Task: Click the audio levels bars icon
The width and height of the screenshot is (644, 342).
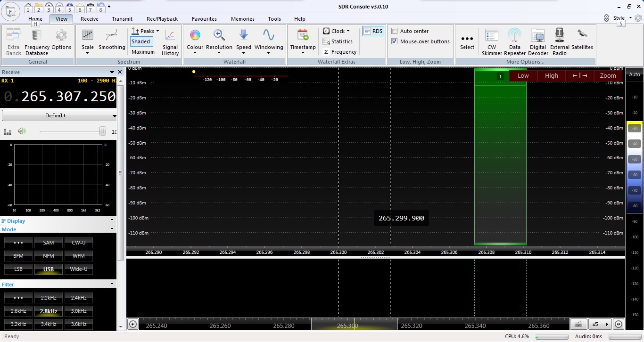Action: [8, 132]
